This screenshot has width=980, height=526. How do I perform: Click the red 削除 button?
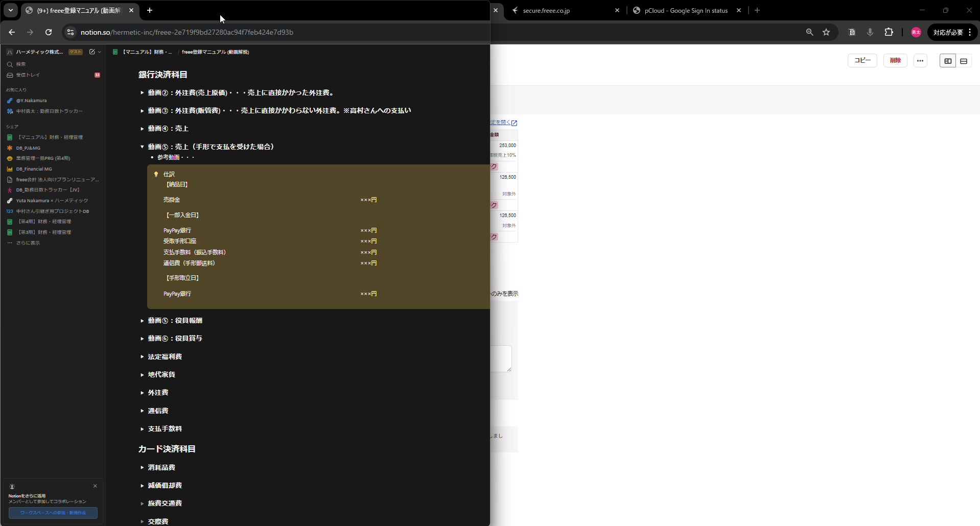[895, 60]
